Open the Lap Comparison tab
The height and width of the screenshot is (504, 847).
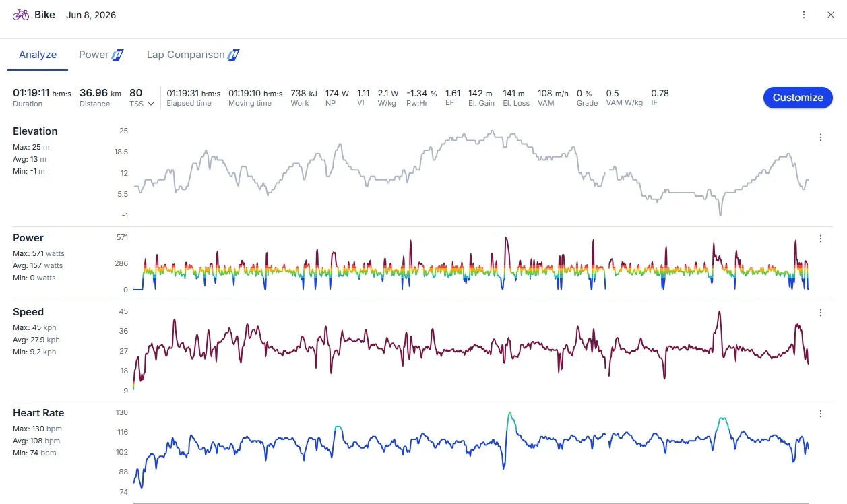coord(186,55)
